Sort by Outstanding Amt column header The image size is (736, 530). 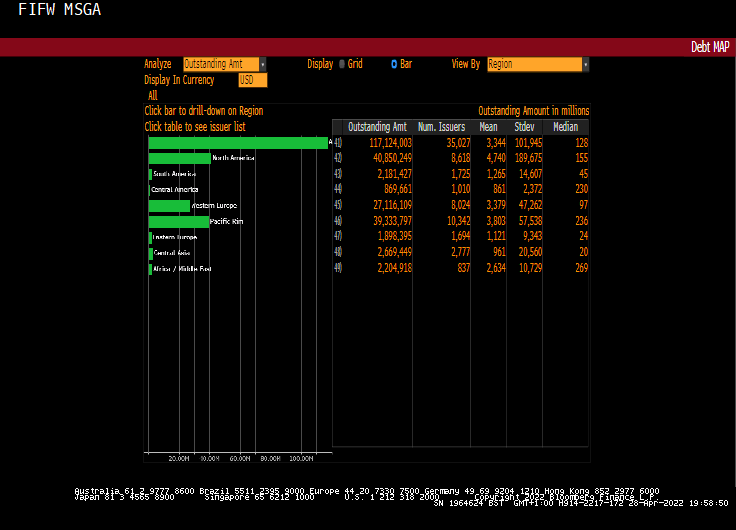click(377, 127)
